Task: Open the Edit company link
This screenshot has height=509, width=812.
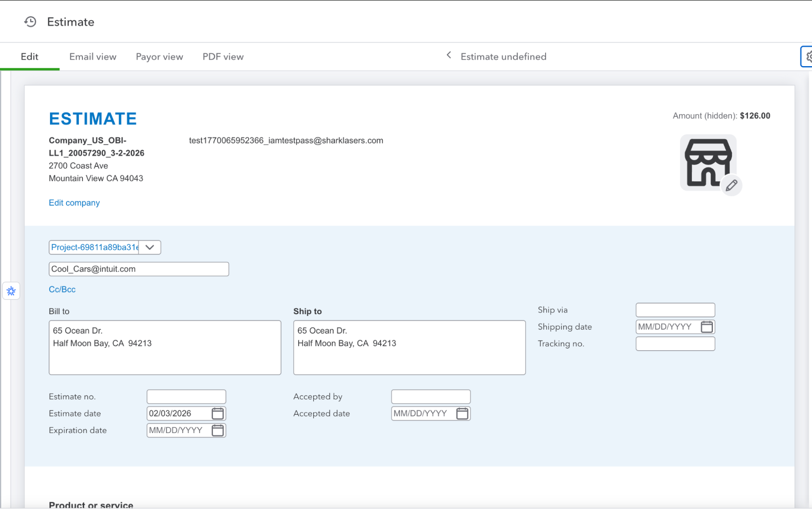Action: coord(74,203)
